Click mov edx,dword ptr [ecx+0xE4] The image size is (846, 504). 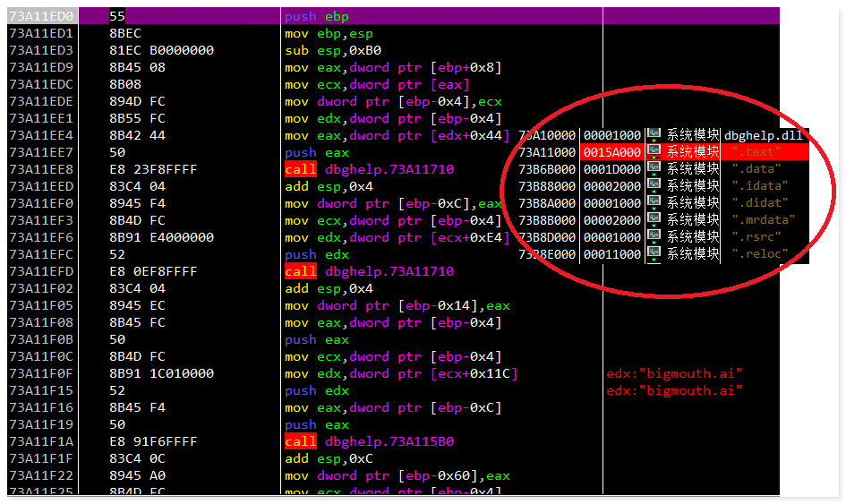click(x=397, y=237)
